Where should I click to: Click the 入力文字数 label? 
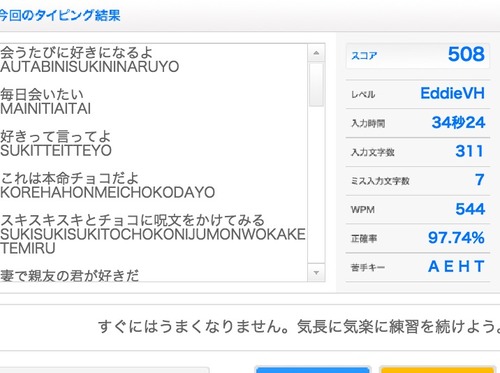pos(373,152)
